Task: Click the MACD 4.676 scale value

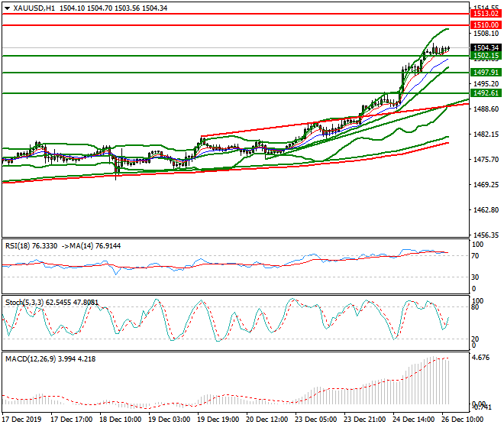Action: pyautogui.click(x=480, y=358)
